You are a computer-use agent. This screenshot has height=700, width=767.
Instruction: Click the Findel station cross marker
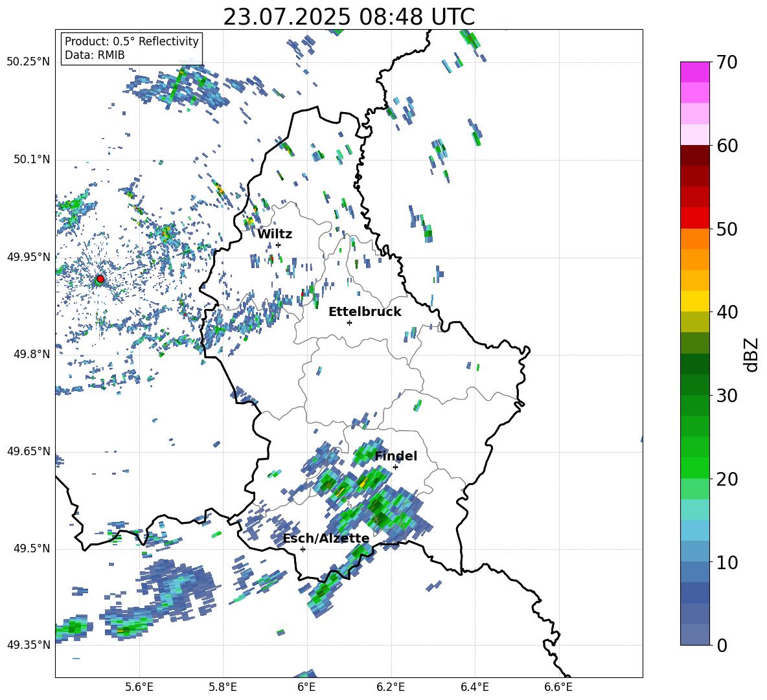point(395,468)
